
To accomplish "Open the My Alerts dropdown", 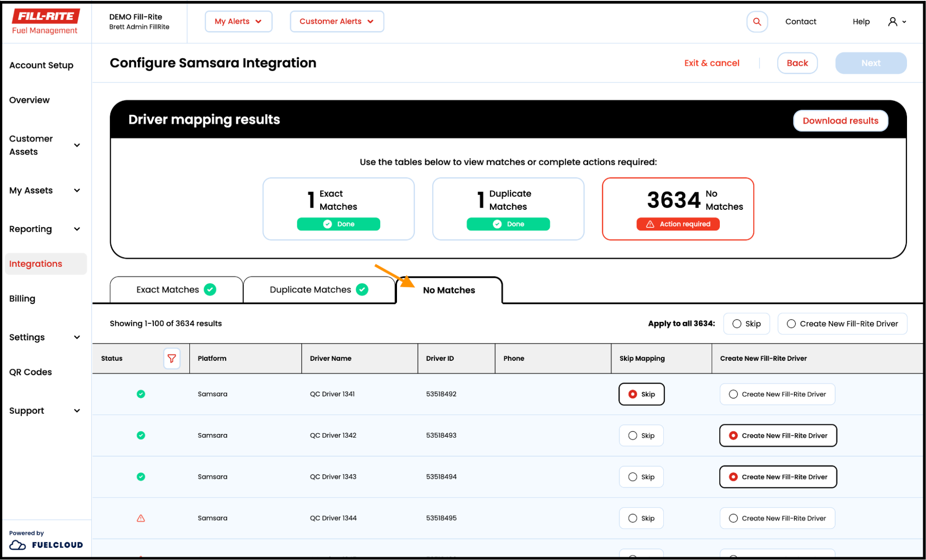I will click(x=238, y=21).
